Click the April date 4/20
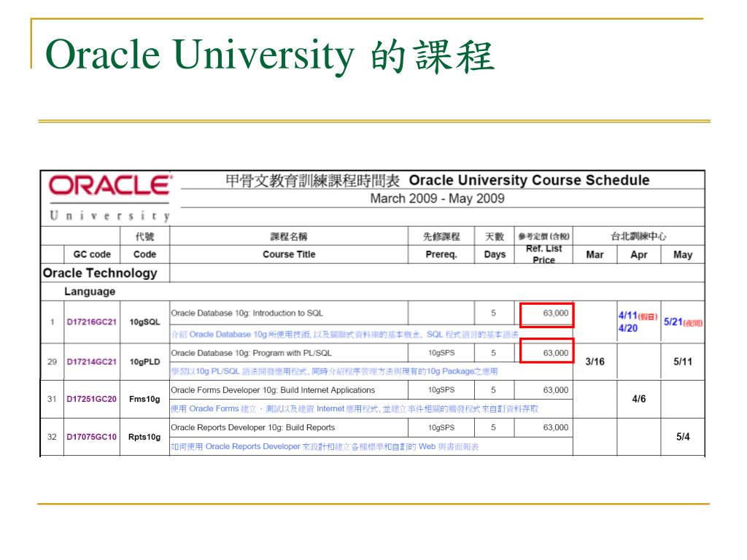 coord(628,328)
